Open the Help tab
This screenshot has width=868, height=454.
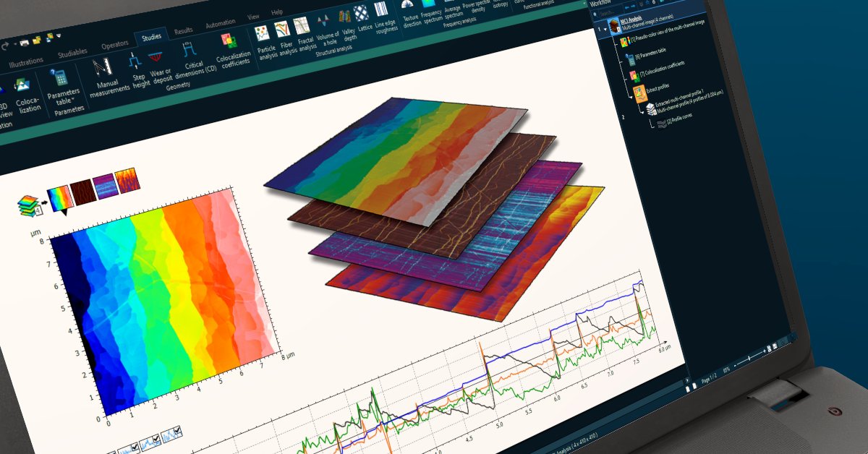coord(276,12)
